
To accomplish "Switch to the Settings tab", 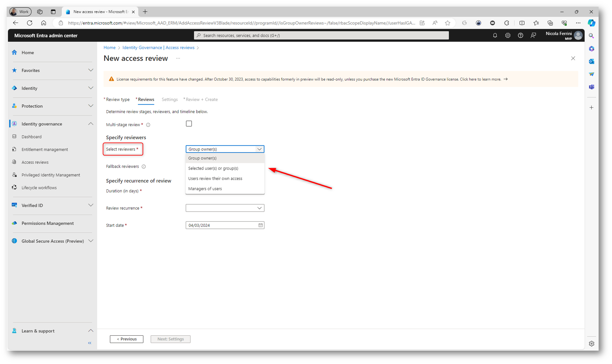I will pyautogui.click(x=169, y=100).
